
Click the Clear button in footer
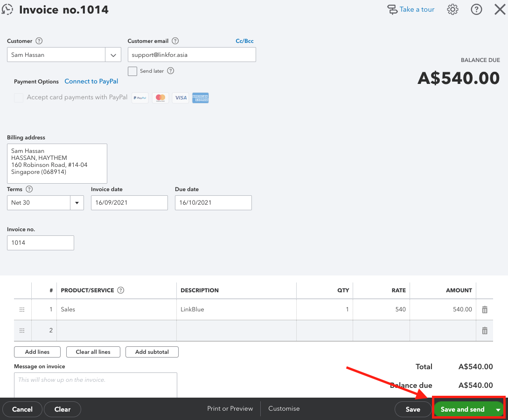[x=63, y=409]
